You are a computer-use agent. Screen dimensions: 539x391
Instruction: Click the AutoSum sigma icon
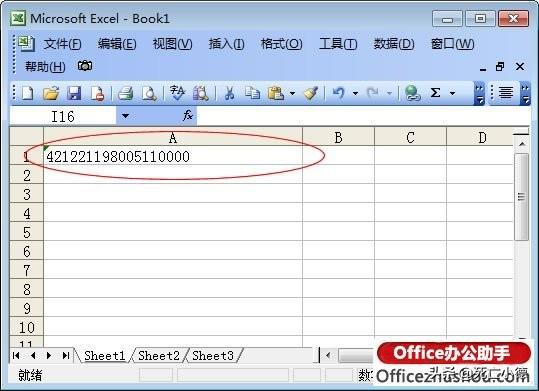click(x=436, y=93)
